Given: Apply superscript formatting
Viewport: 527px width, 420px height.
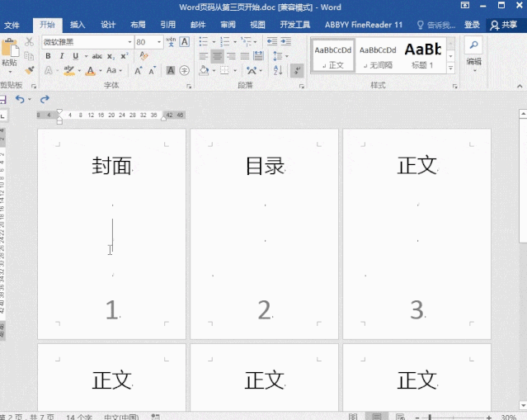Looking at the screenshot, I should (x=125, y=56).
